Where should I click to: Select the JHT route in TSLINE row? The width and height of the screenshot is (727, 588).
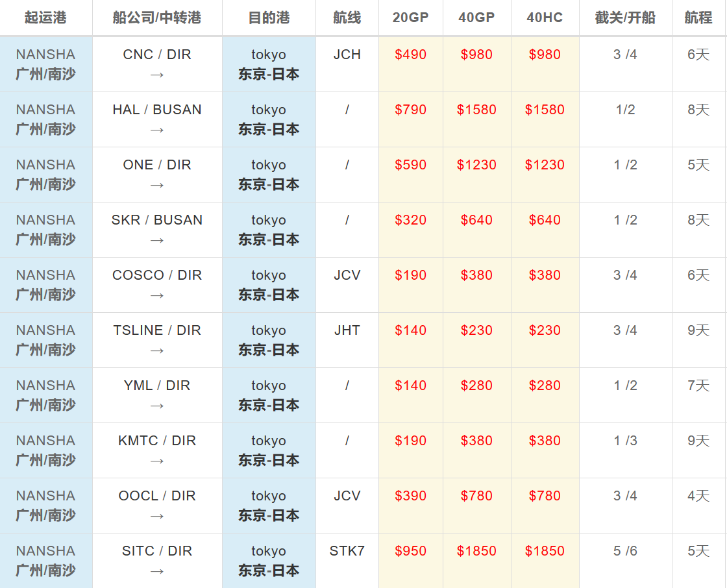(x=347, y=330)
